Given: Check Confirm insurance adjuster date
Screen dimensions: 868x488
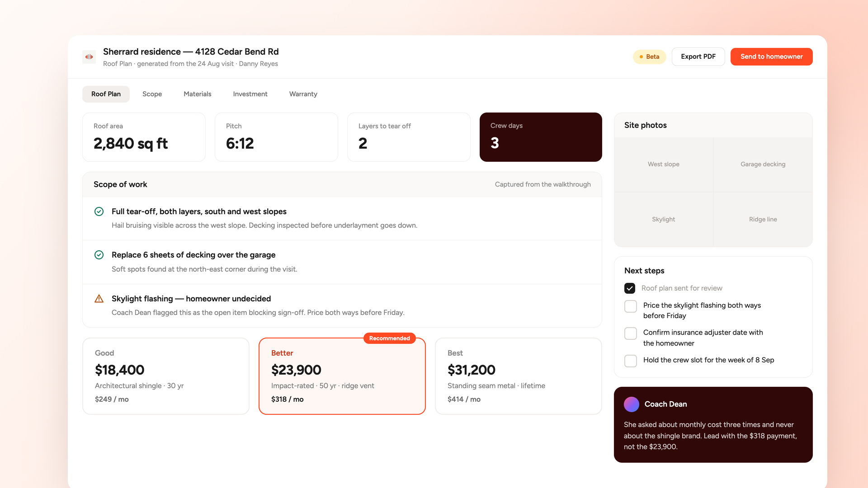Looking at the screenshot, I should click(x=631, y=333).
